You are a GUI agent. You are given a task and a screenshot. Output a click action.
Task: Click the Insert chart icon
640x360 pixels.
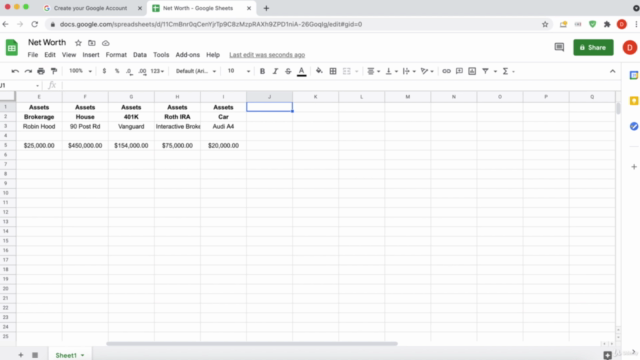(472, 71)
